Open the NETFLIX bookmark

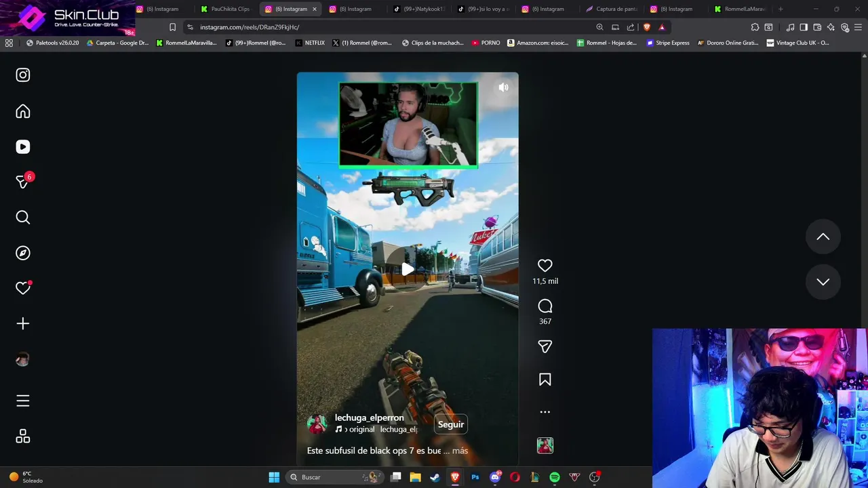[310, 43]
